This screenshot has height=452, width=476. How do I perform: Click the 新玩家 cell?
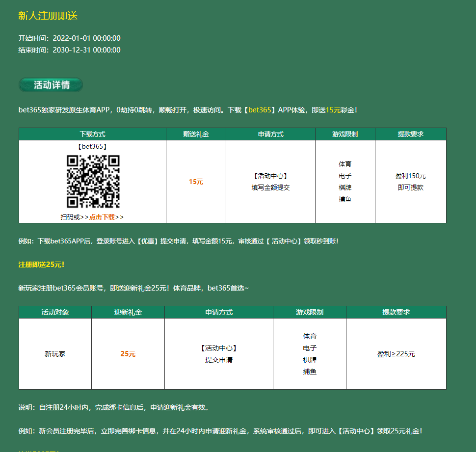[x=55, y=354]
